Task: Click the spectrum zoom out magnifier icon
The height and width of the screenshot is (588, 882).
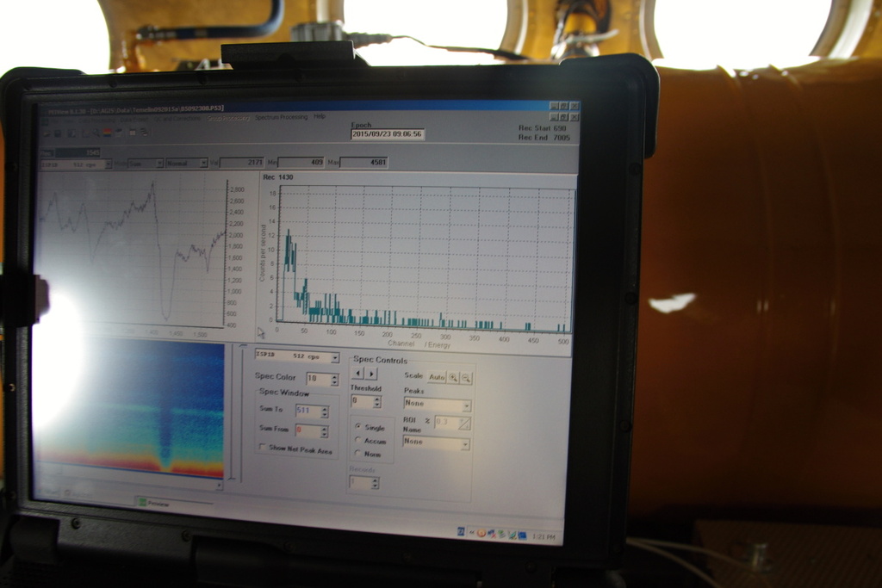Action: pyautogui.click(x=466, y=378)
